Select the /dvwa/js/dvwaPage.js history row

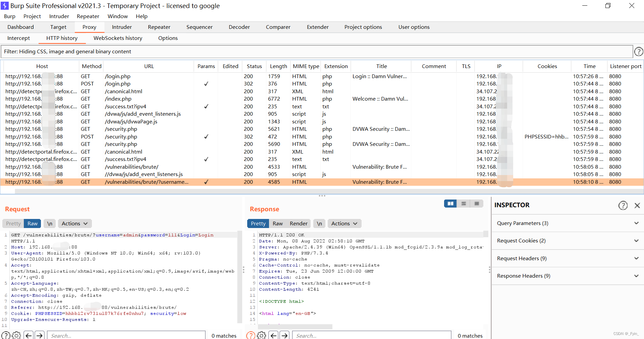coord(322,122)
